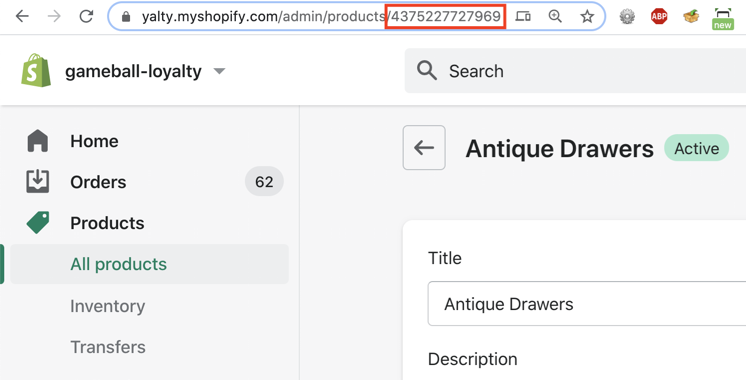Go back with the browser back arrow
The height and width of the screenshot is (380, 747).
pyautogui.click(x=22, y=17)
